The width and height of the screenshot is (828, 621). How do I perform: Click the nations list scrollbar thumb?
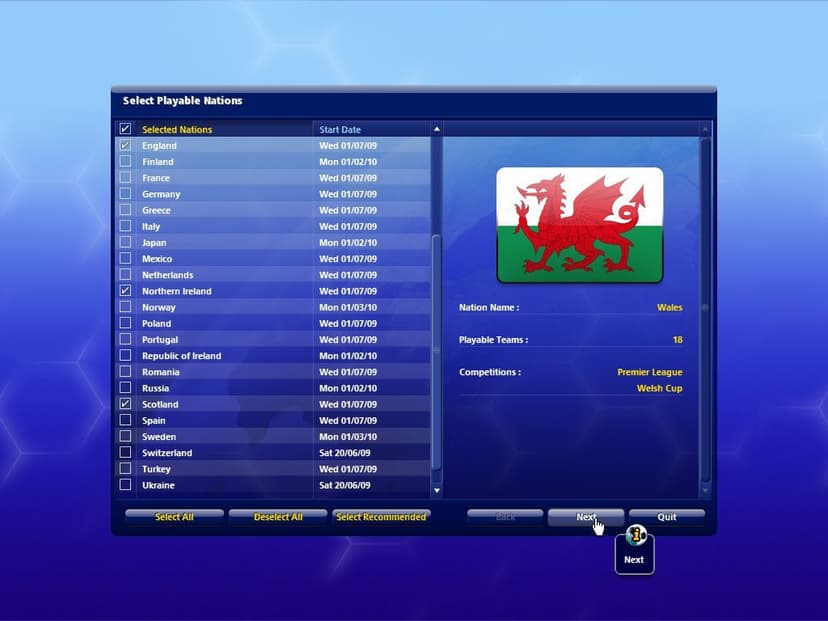pyautogui.click(x=437, y=352)
